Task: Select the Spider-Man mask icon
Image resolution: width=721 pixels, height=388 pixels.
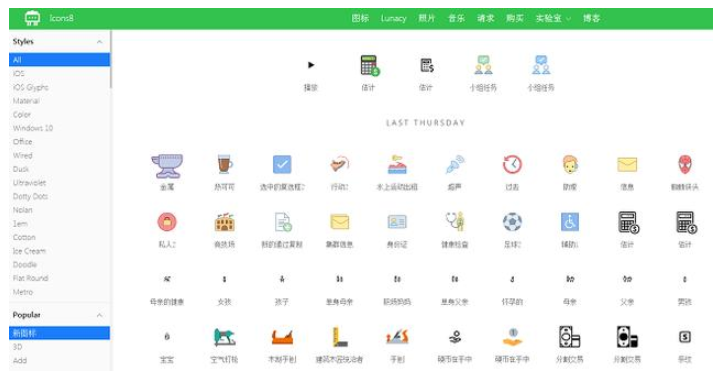Action: (x=685, y=164)
